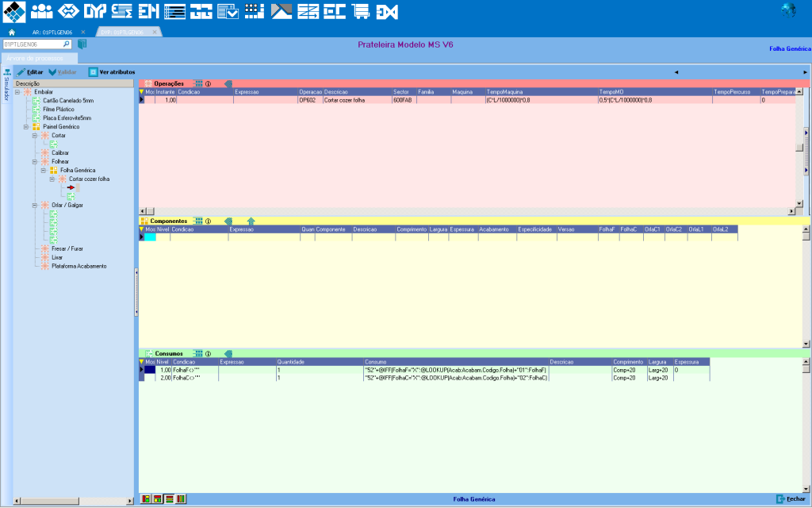Click the EN module icon
812x508 pixels.
coord(147,11)
